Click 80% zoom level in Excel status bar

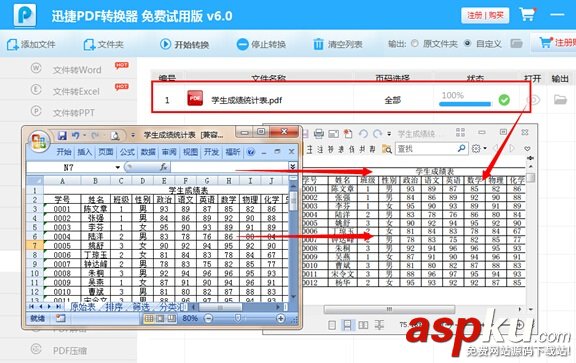pos(190,319)
